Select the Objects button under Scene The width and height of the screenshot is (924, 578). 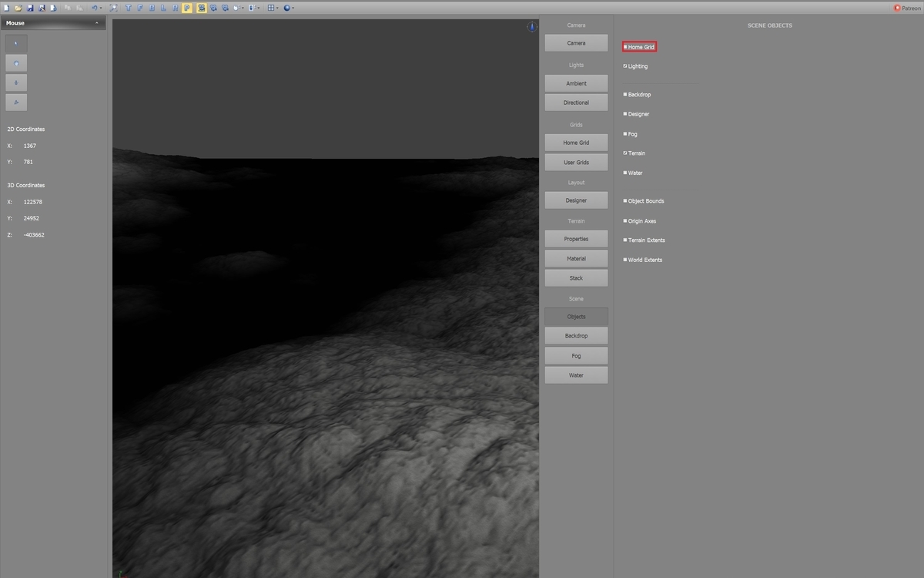click(x=576, y=317)
